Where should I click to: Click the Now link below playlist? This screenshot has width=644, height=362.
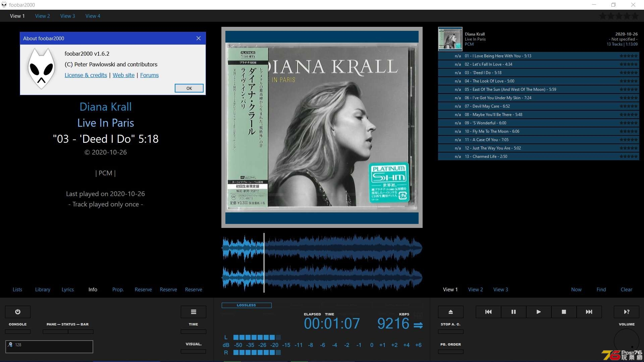click(x=576, y=290)
